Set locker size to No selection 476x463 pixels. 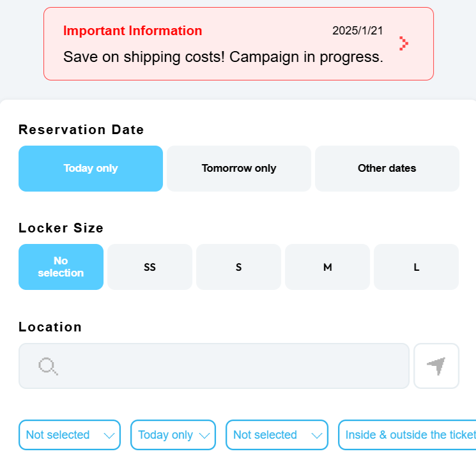(61, 267)
